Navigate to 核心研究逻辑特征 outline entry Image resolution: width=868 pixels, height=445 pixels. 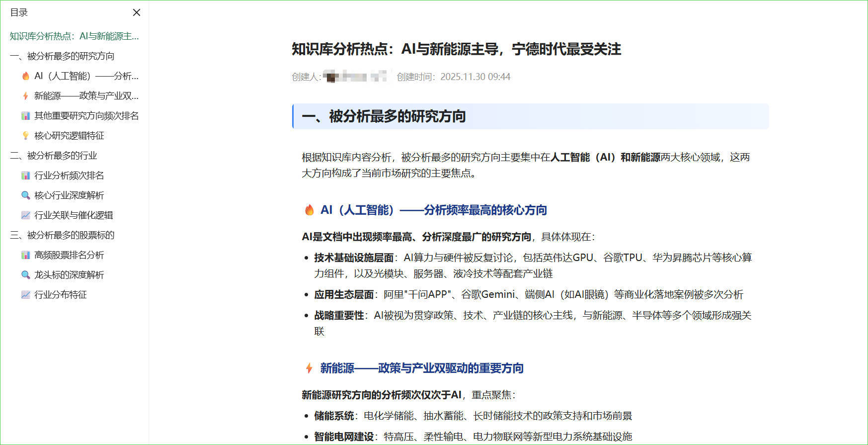[x=69, y=136]
